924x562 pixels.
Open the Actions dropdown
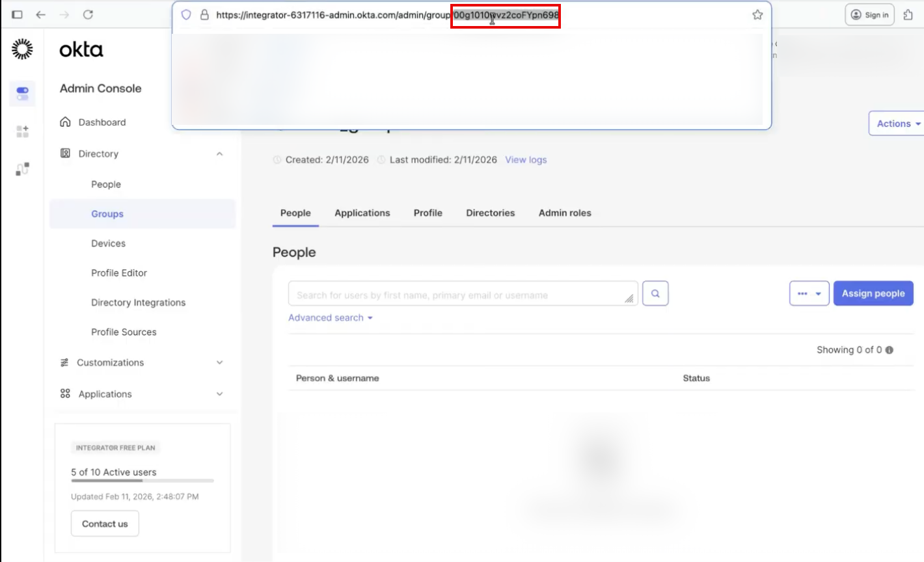tap(897, 124)
